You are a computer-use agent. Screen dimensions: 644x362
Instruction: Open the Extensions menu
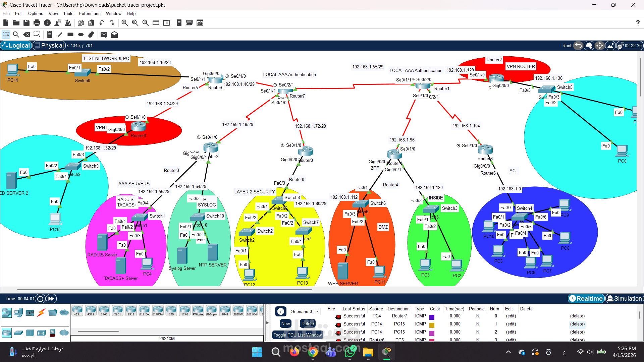pos(89,13)
